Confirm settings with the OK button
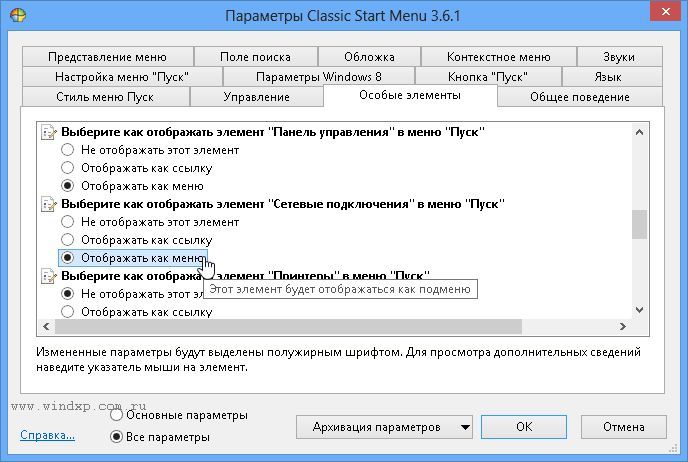Screen dimensions: 688x462 (x=524, y=427)
